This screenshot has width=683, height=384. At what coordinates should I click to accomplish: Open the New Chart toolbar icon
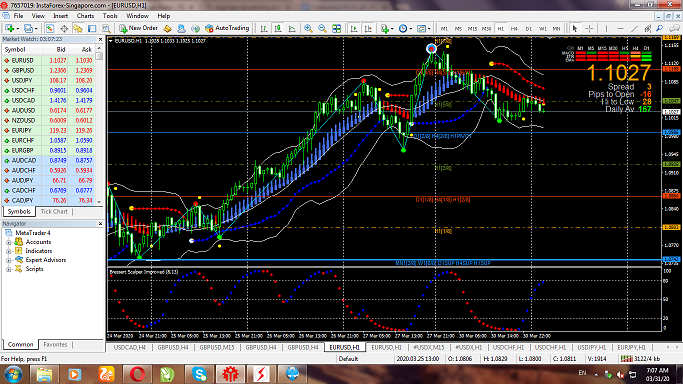(x=9, y=28)
